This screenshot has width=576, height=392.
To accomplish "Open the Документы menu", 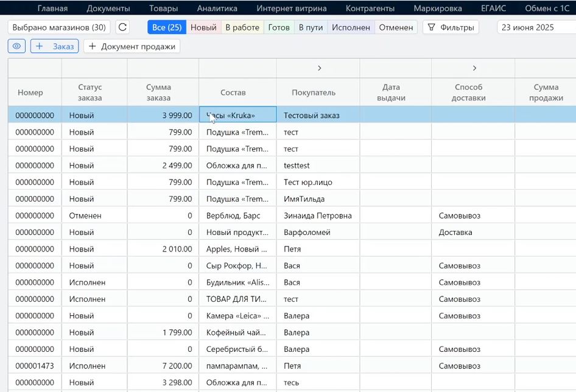I will coord(108,9).
